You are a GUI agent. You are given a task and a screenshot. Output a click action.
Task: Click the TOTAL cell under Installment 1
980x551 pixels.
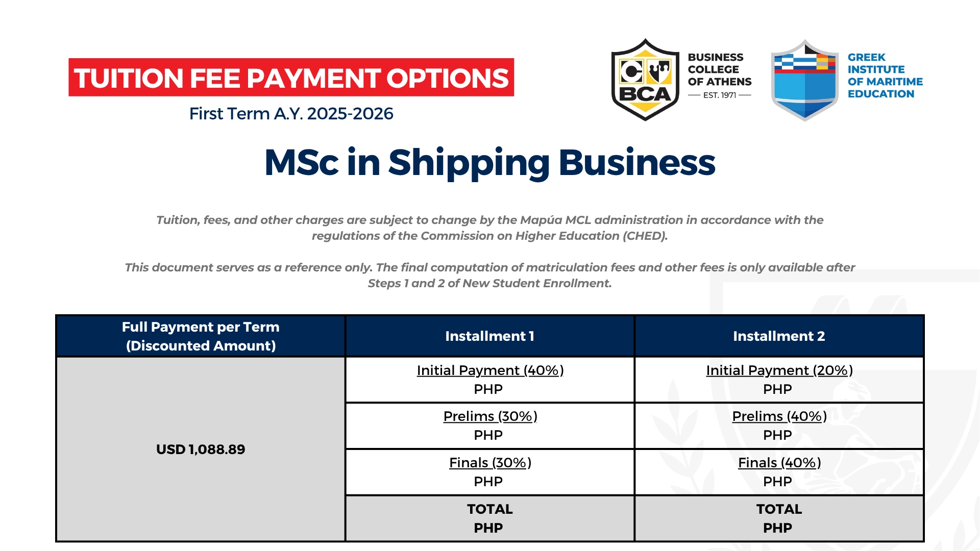pyautogui.click(x=490, y=518)
